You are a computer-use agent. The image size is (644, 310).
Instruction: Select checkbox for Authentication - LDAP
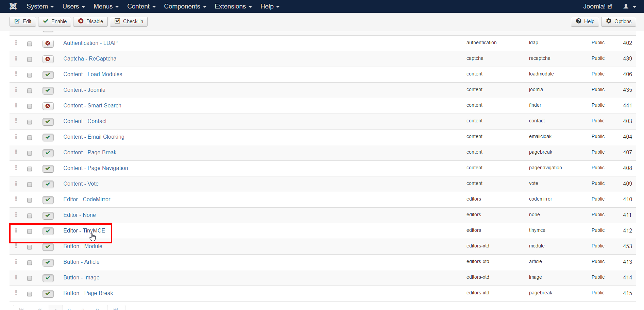coord(30,44)
